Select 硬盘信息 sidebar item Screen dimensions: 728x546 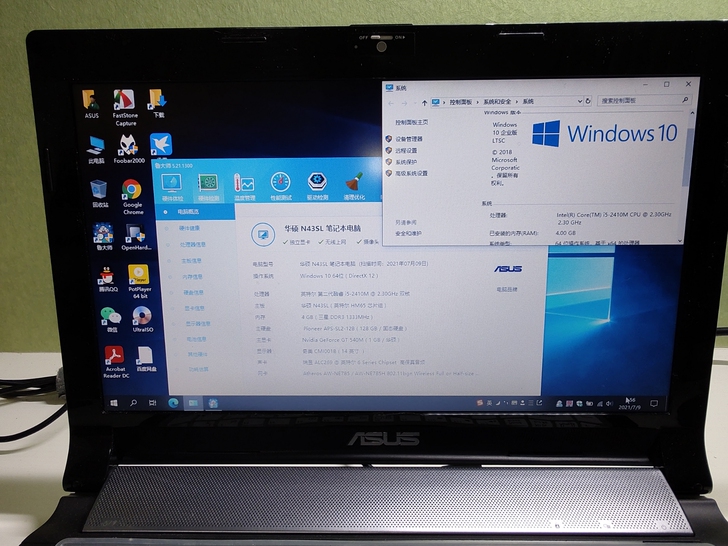point(193,292)
